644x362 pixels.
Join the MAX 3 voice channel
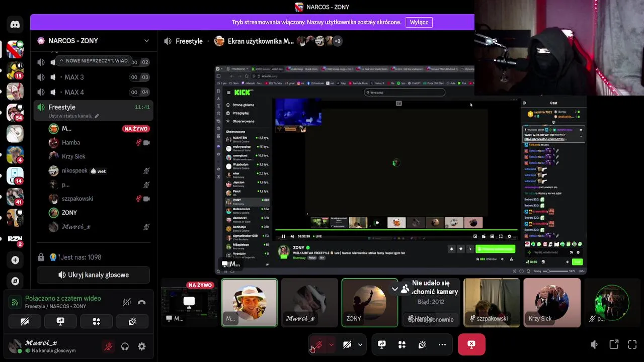pos(94,77)
